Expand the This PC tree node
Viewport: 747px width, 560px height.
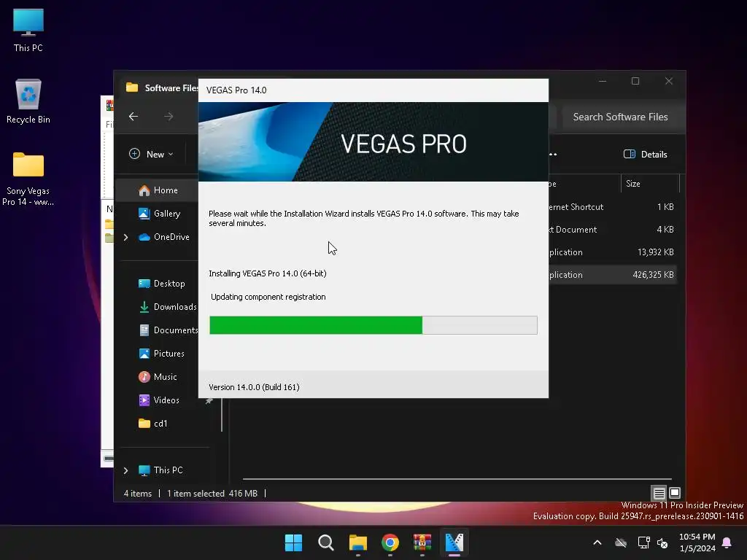coord(125,470)
